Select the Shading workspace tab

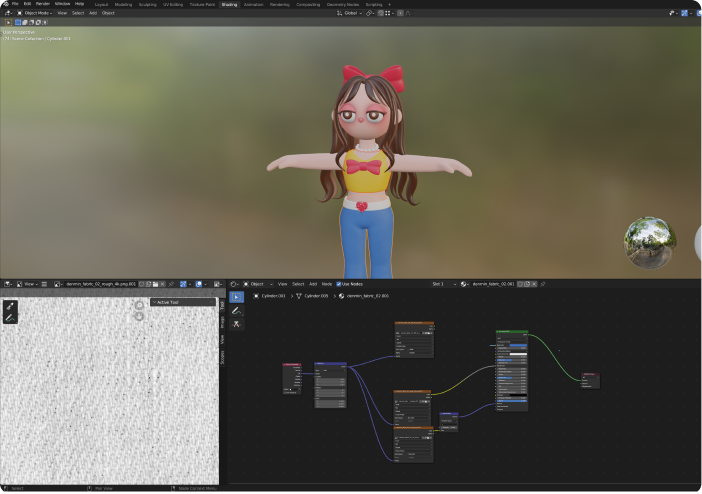[229, 4]
